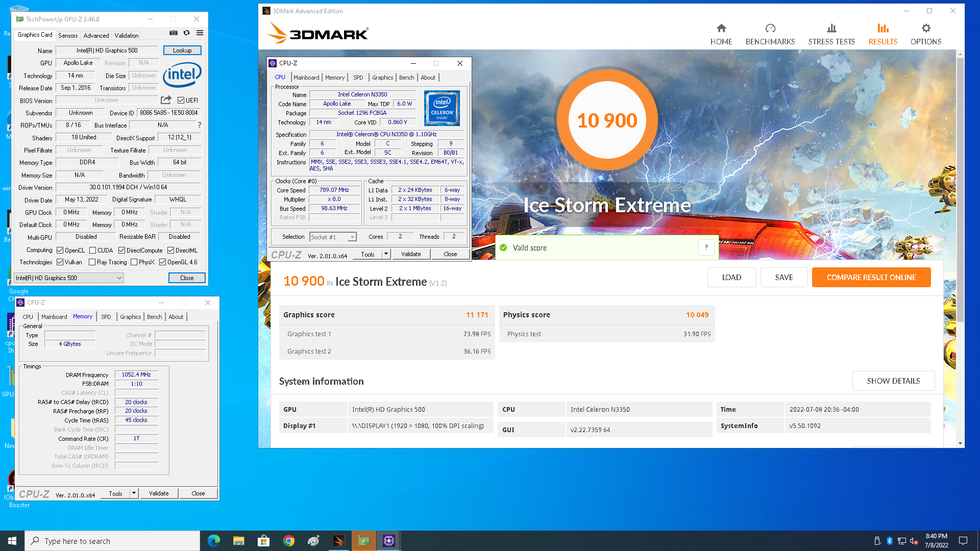Click the taskbar search box
Screen dimensions: 980x551
(x=112, y=541)
